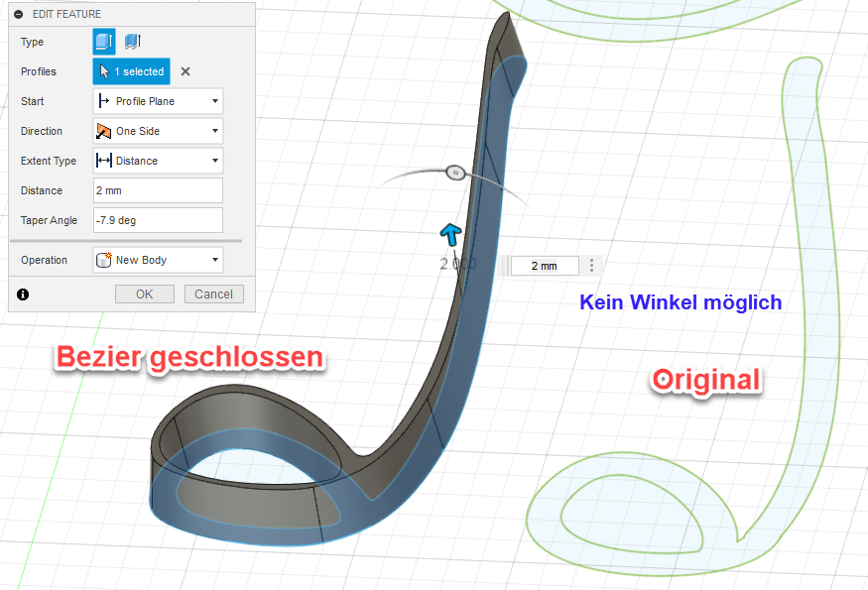
Task: Click the Taper Angle input field
Action: pos(159,220)
